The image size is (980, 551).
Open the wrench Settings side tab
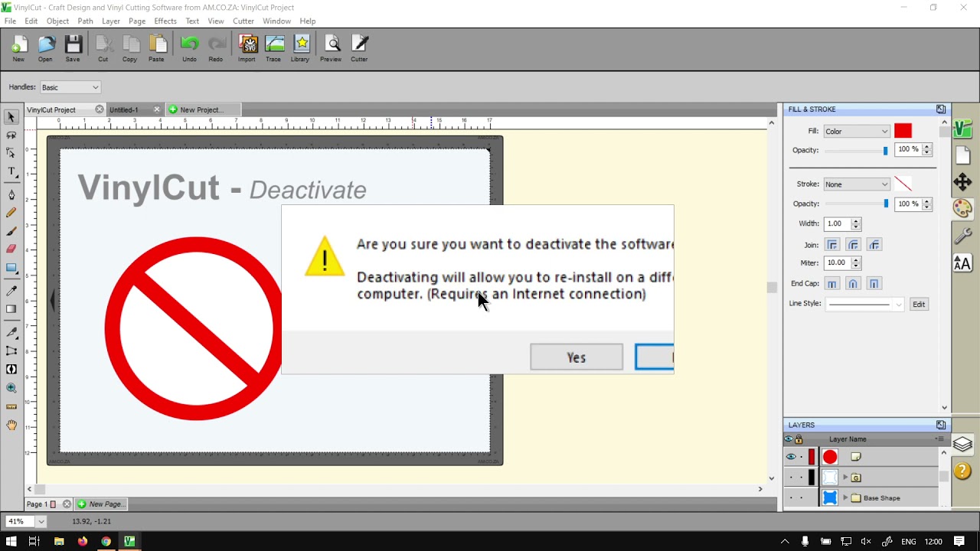click(962, 236)
